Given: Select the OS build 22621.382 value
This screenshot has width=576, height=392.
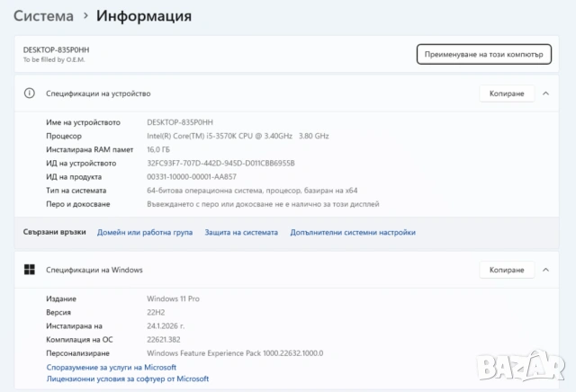Looking at the screenshot, I should pyautogui.click(x=164, y=340).
